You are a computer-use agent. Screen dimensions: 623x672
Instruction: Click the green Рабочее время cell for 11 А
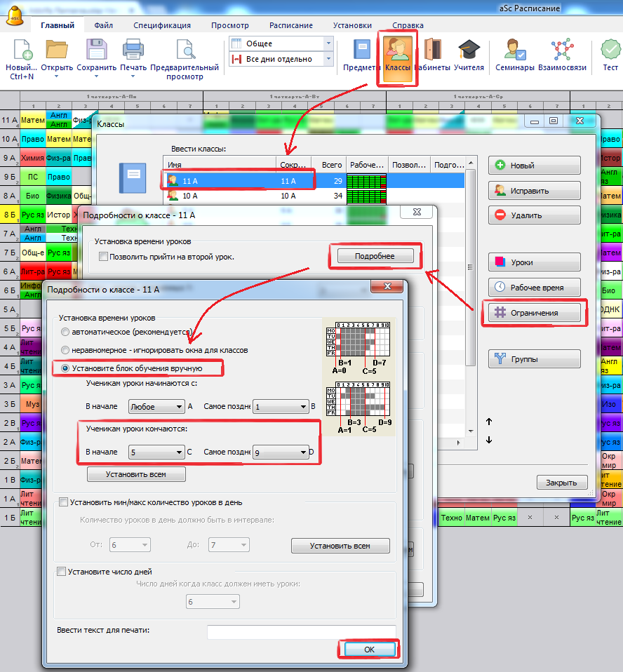pos(367,181)
